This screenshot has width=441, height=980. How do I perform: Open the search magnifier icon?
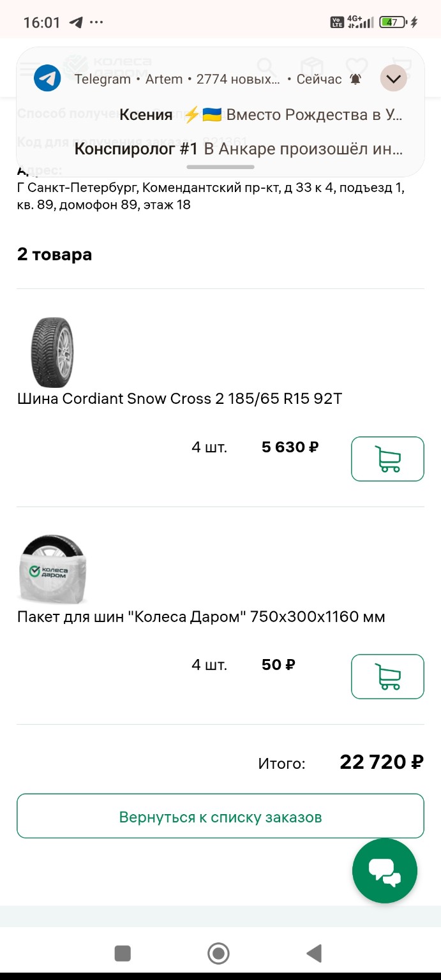265,66
